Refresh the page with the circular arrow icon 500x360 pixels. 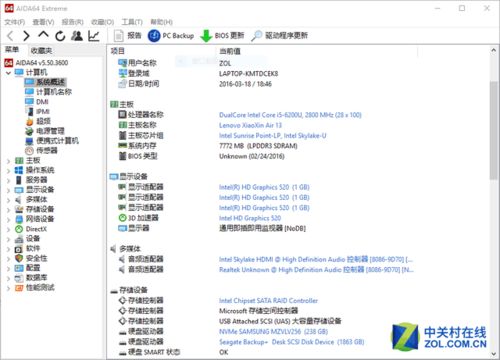coord(60,36)
